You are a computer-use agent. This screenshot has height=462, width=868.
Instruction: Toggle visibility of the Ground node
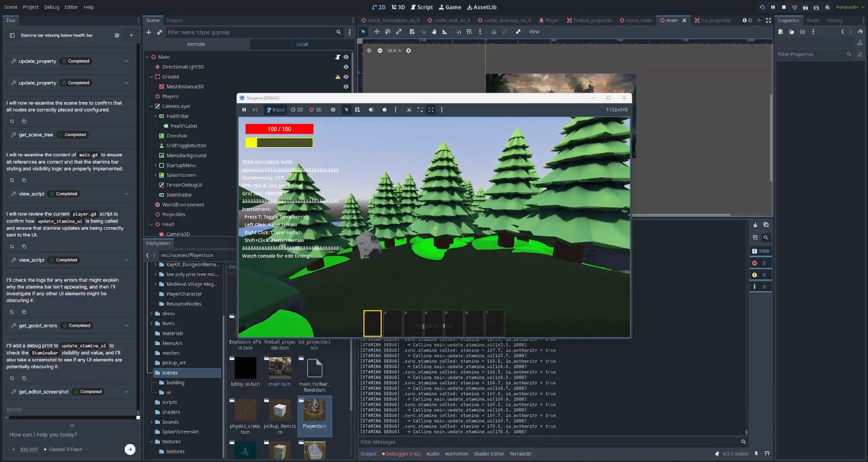(x=346, y=77)
